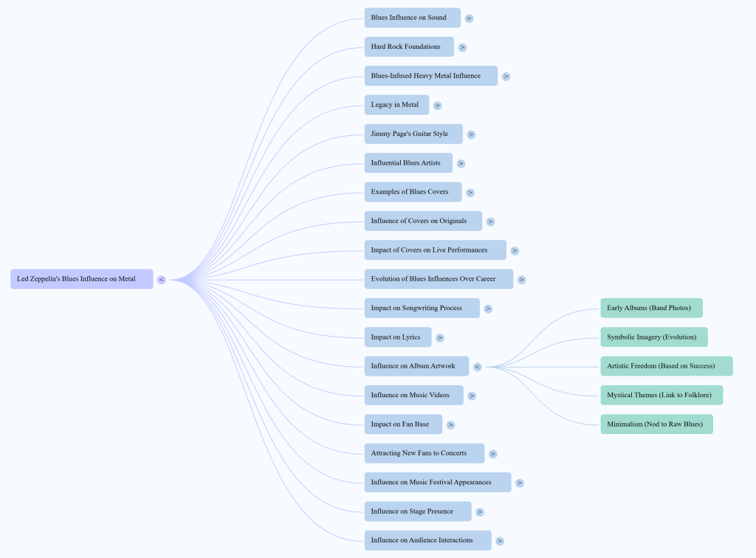
Task: Select Influence on Music Festival Appearances node
Action: click(x=438, y=483)
